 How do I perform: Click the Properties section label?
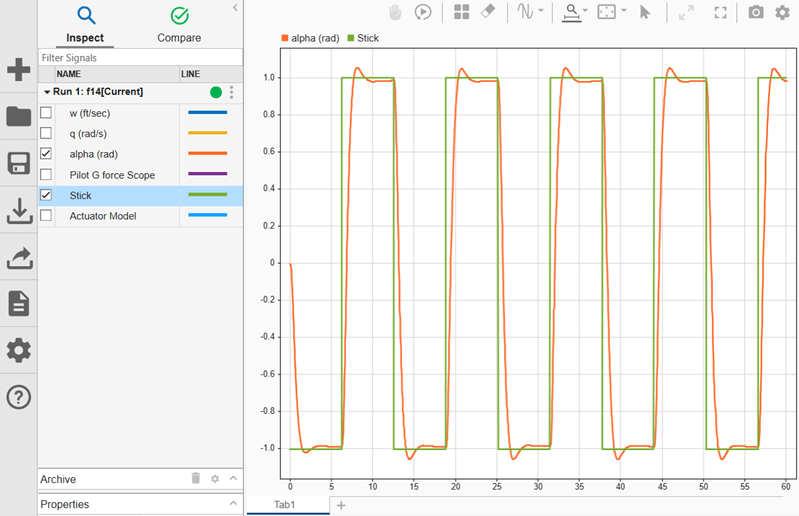pos(65,504)
